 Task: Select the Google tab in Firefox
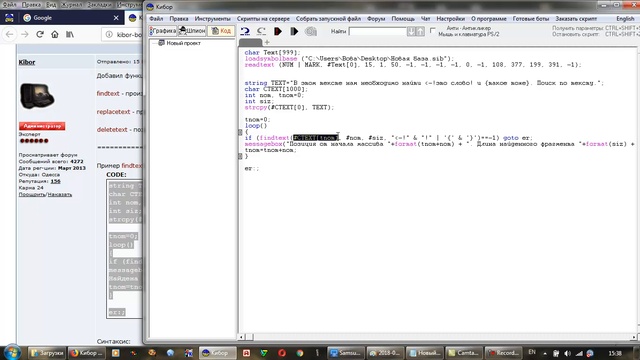71,18
